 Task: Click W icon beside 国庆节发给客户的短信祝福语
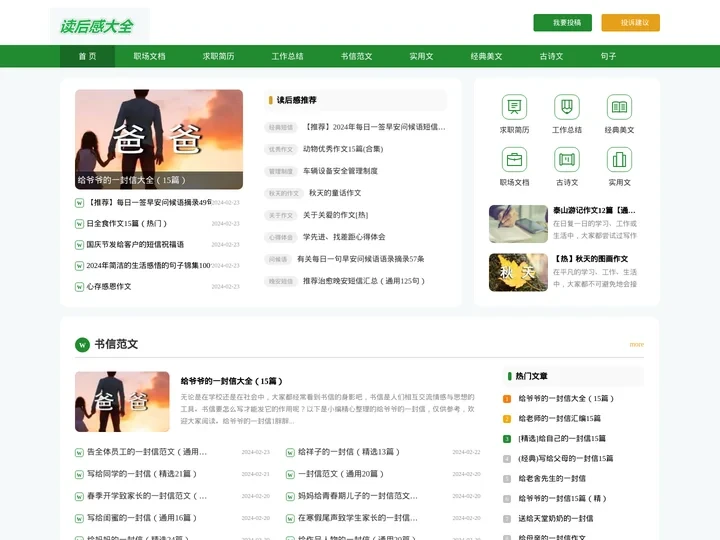tap(79, 245)
